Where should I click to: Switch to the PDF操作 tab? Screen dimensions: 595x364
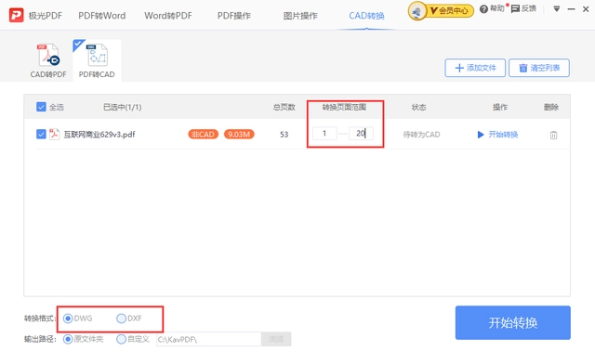(234, 16)
